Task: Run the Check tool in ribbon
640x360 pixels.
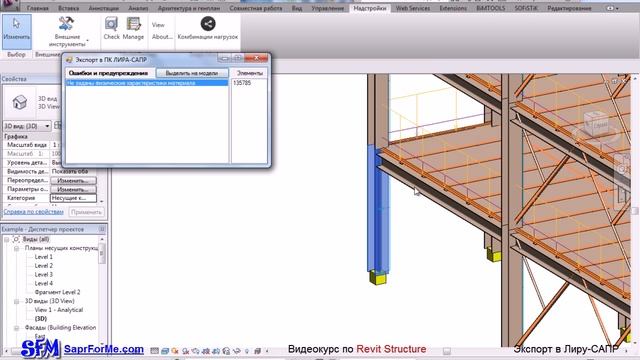Action: 111,28
